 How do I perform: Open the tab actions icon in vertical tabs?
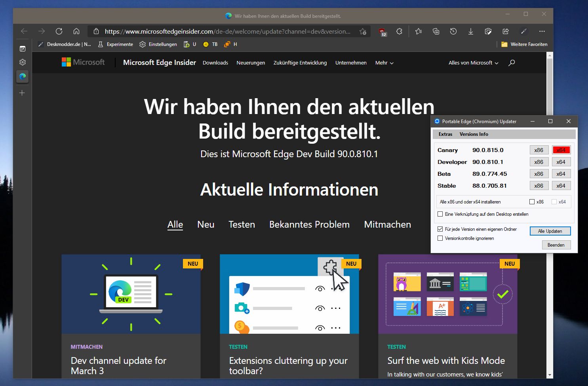23,49
